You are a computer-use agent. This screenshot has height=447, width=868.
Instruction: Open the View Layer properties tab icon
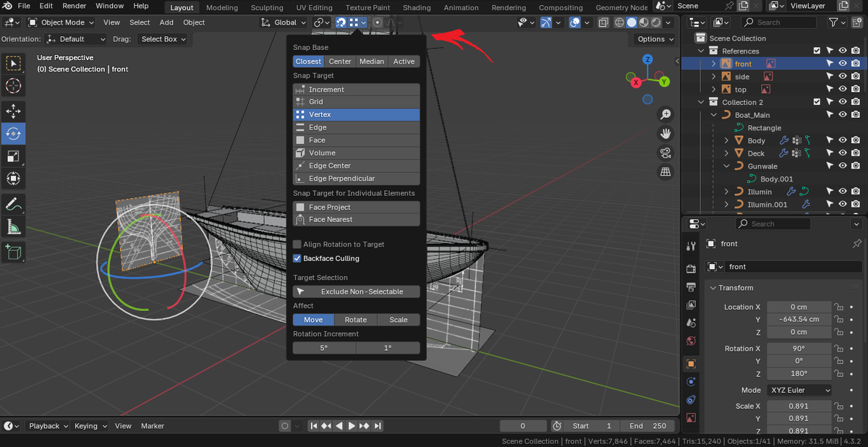coord(691,305)
